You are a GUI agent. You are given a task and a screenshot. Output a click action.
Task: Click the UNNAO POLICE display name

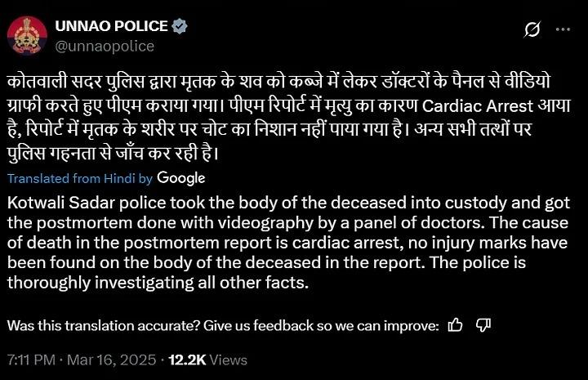pyautogui.click(x=111, y=26)
